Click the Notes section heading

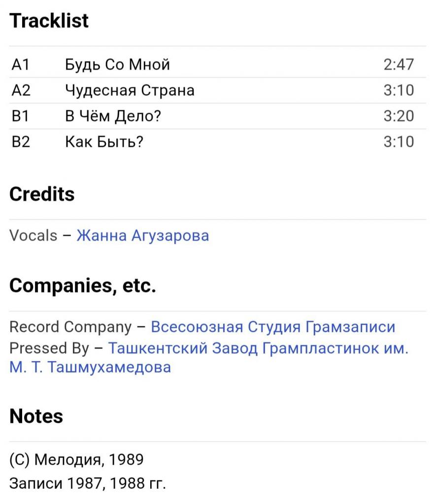36,416
